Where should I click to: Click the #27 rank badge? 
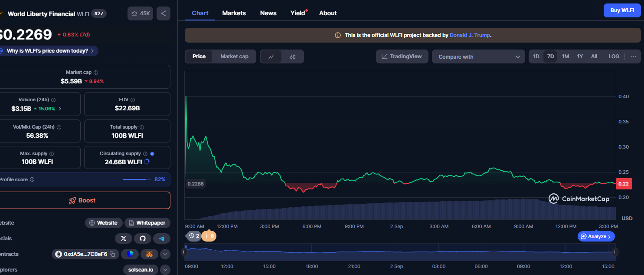point(99,13)
